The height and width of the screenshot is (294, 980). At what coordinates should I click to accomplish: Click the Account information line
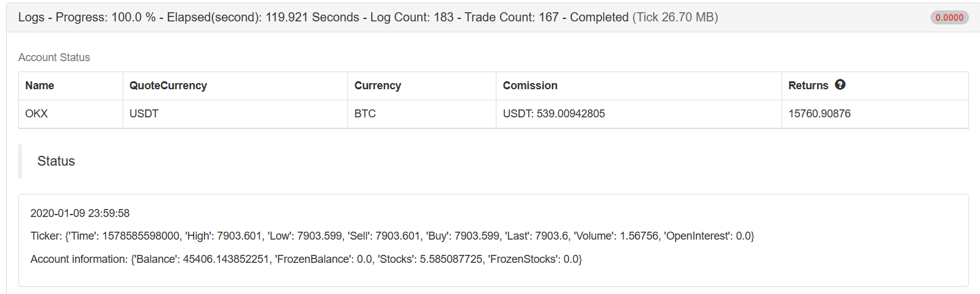[x=306, y=259]
